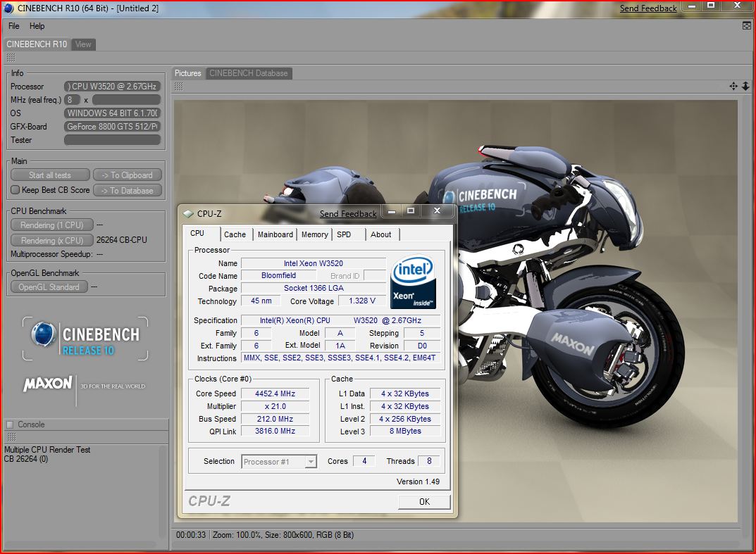
Task: Click the MAXON logo in left panel
Action: 47,384
